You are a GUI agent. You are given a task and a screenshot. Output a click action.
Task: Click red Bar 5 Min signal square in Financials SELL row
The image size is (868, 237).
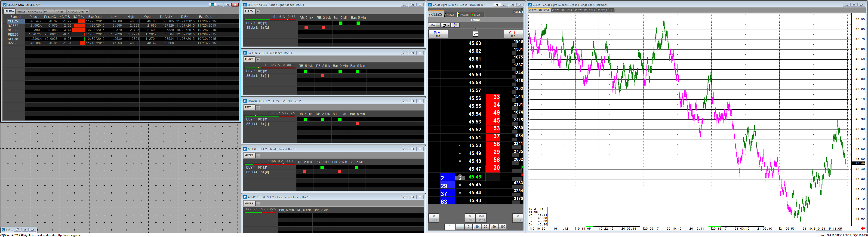(x=357, y=124)
